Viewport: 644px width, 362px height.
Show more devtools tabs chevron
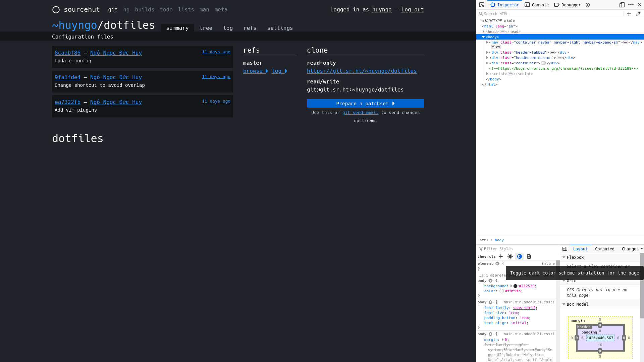pyautogui.click(x=588, y=5)
